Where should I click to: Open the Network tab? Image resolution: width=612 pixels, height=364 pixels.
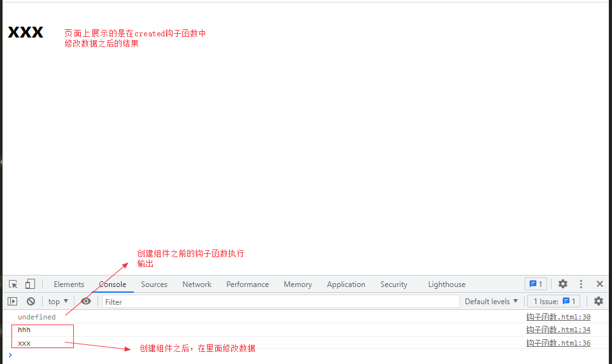[x=197, y=284]
